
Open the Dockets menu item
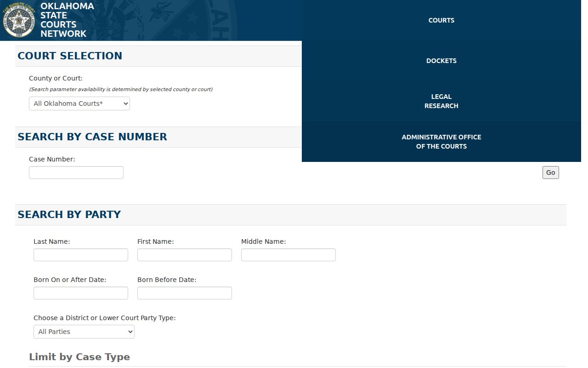[441, 61]
